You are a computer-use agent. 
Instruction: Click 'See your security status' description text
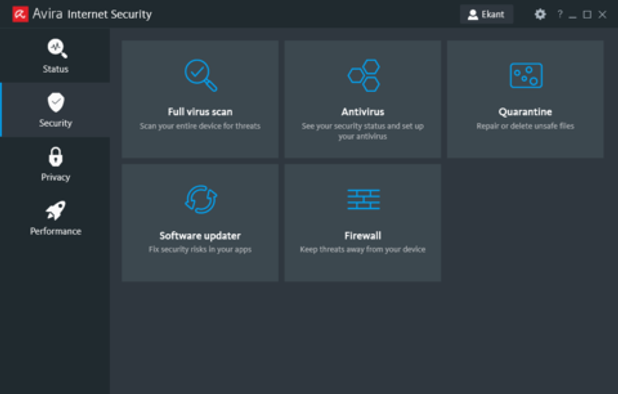[x=363, y=131]
